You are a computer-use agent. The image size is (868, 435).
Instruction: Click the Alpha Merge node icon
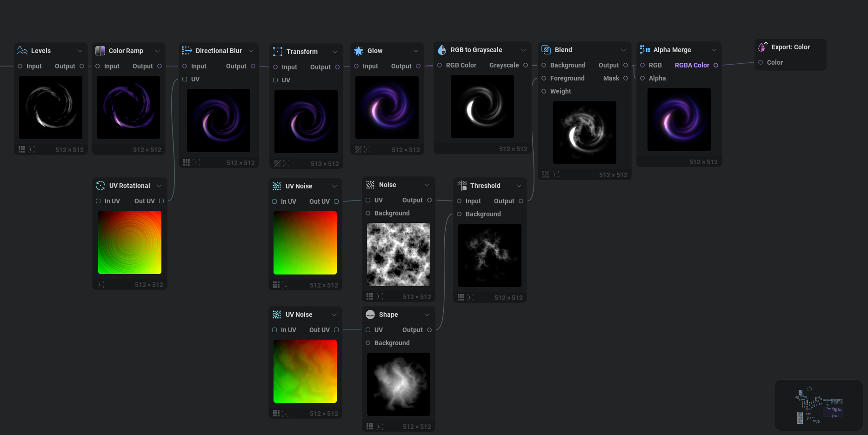pos(645,50)
